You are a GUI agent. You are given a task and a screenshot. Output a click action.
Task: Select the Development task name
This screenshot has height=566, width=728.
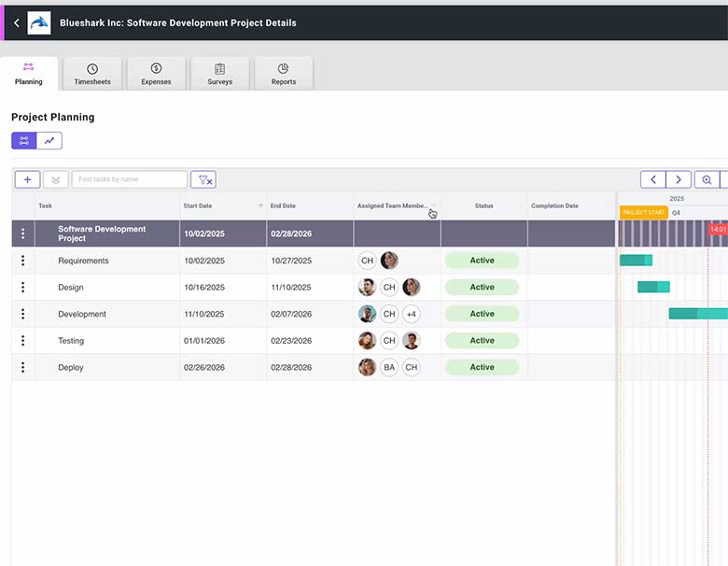82,314
